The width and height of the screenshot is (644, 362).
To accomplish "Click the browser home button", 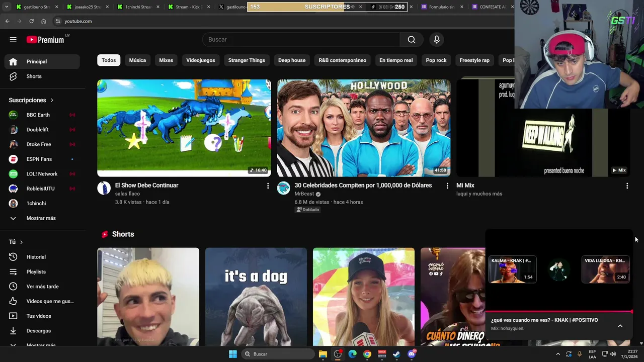I will click(x=43, y=21).
